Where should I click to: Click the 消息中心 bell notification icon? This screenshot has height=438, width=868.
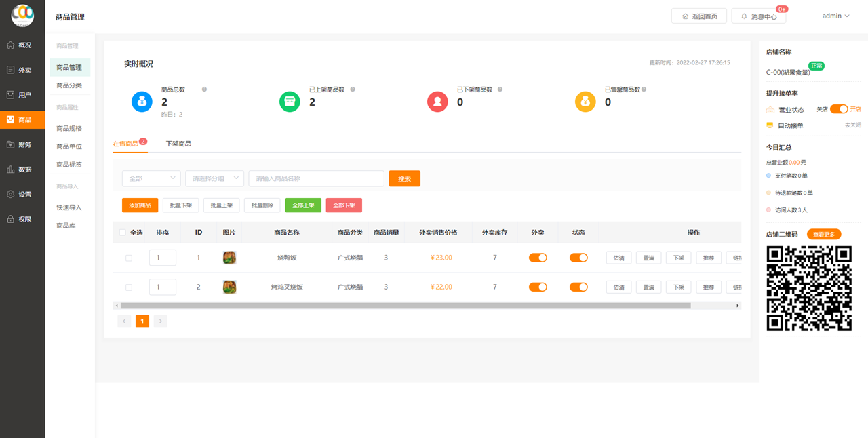pos(744,16)
